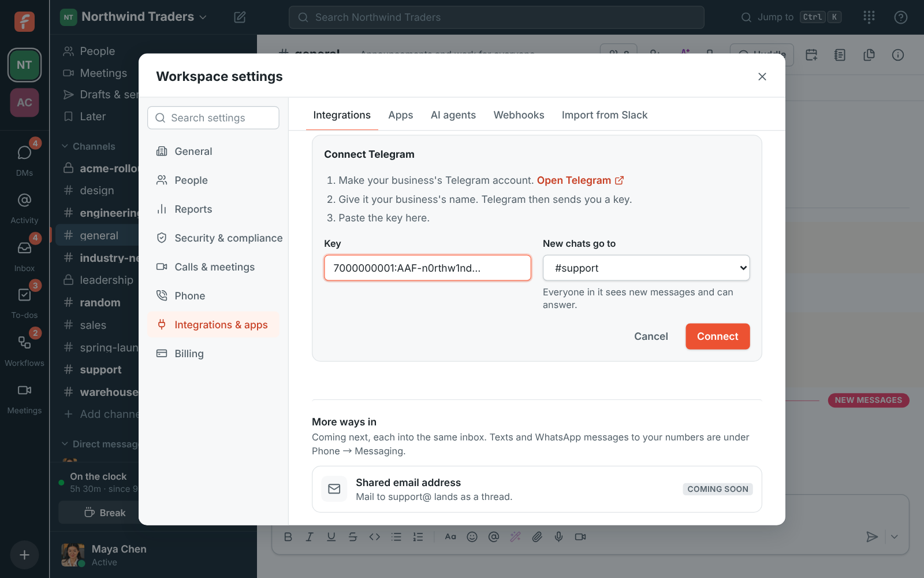The image size is (924, 578).
Task: Open the help question mark icon
Action: click(901, 17)
